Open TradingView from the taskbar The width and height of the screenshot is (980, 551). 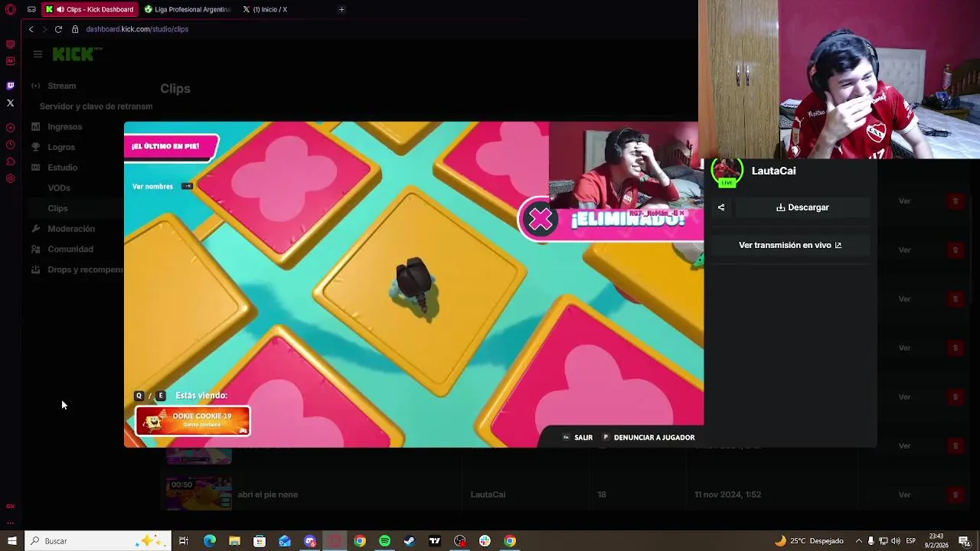tap(435, 541)
